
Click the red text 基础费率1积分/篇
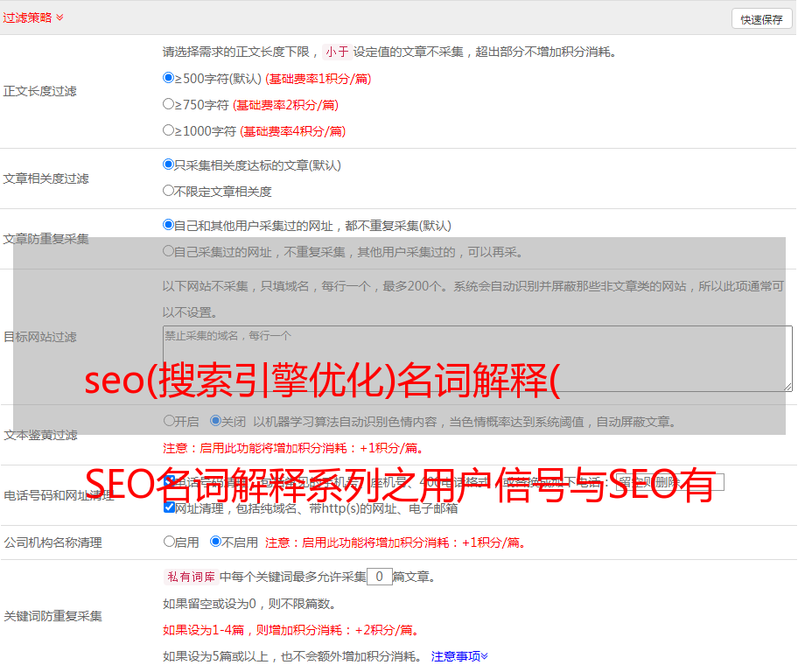[318, 79]
